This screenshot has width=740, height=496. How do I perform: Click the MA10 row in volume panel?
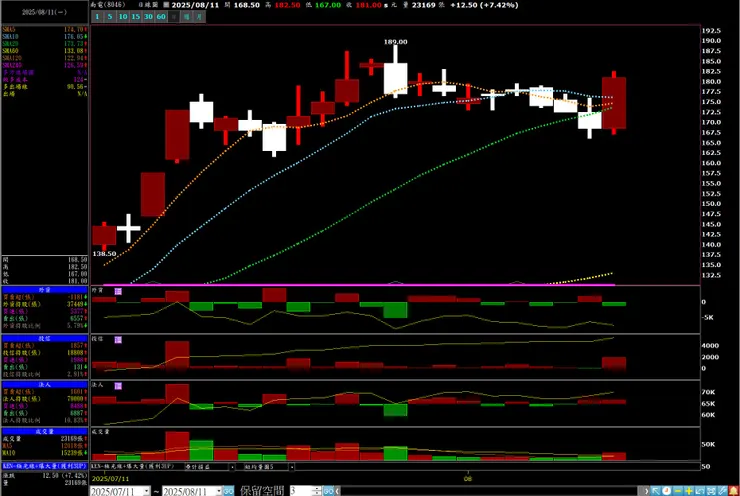(x=44, y=453)
